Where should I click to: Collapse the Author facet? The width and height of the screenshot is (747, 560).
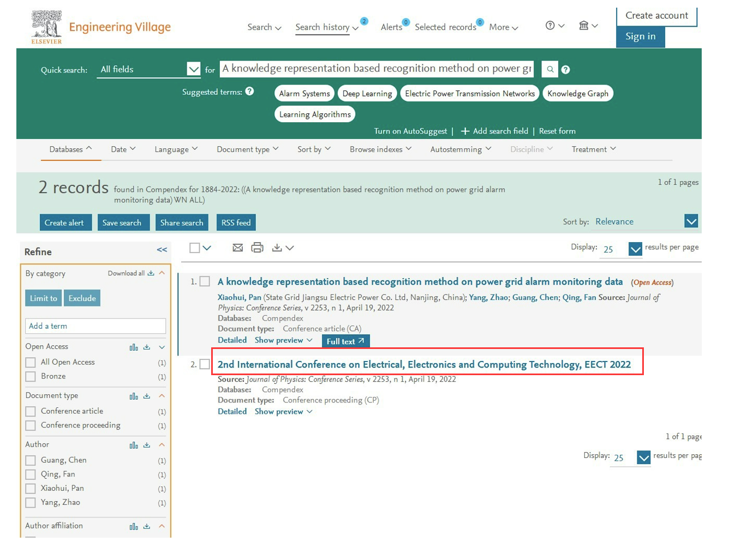coord(162,445)
